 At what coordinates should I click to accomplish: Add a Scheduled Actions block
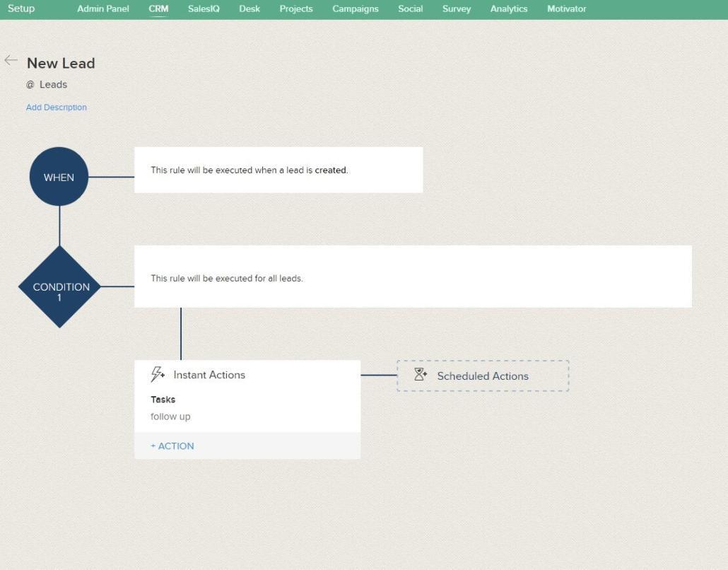pyautogui.click(x=483, y=376)
